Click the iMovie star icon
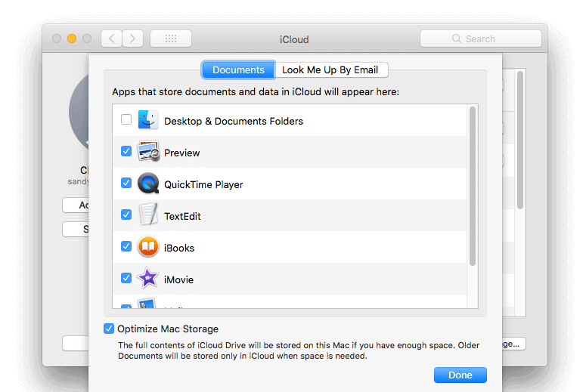The image size is (583, 392). (x=148, y=278)
